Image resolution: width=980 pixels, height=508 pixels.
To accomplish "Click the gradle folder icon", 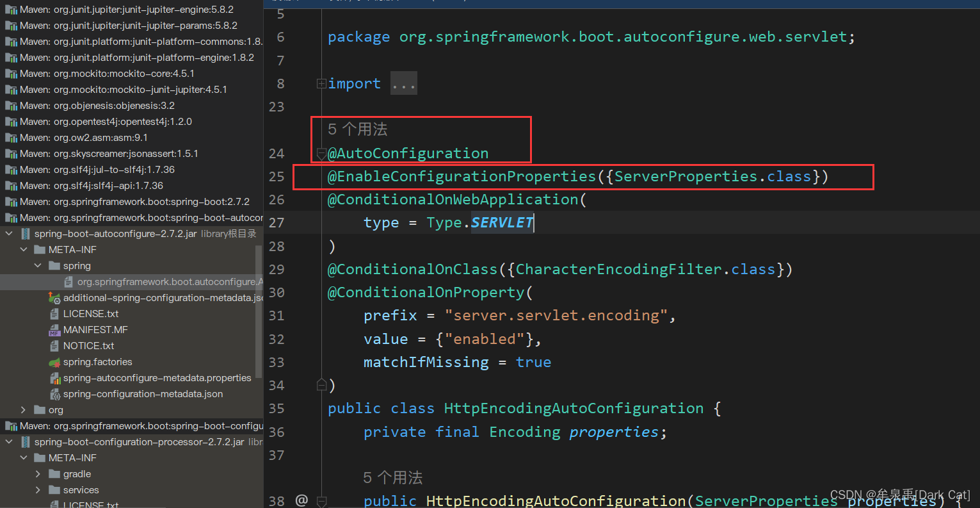I will (x=54, y=474).
